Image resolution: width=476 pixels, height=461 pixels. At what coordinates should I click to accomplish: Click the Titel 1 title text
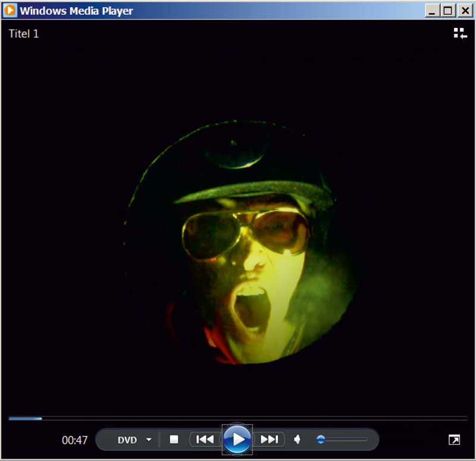click(x=24, y=33)
